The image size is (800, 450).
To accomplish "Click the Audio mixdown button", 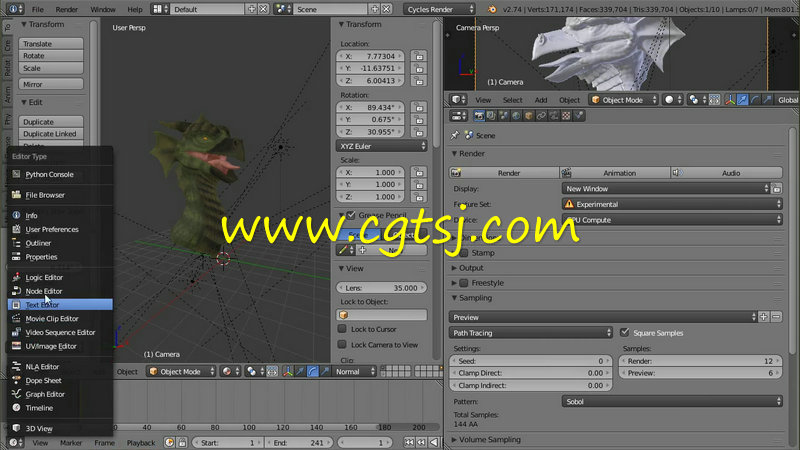I will [727, 173].
